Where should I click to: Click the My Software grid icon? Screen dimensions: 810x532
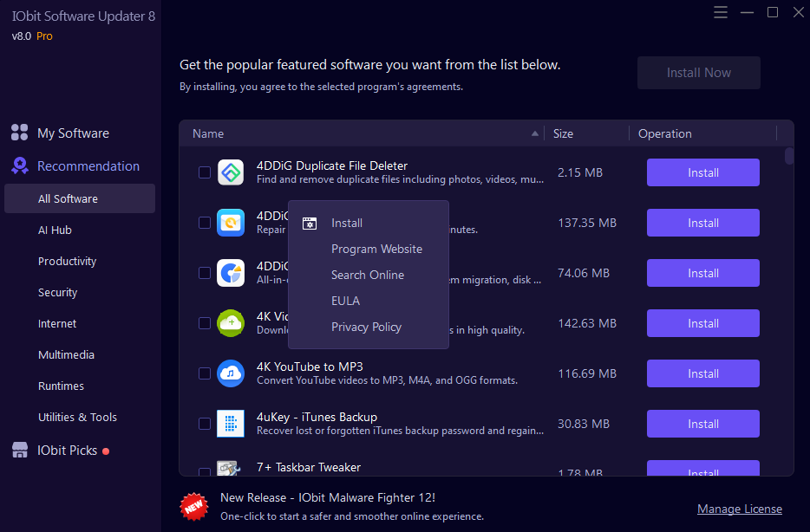pos(20,133)
